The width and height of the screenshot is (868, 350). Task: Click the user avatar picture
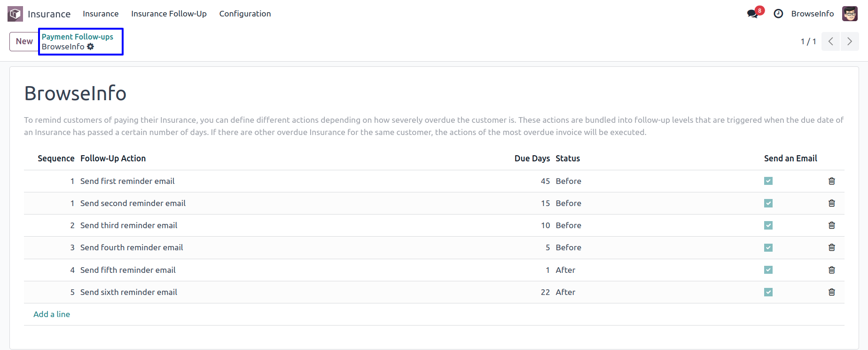850,14
